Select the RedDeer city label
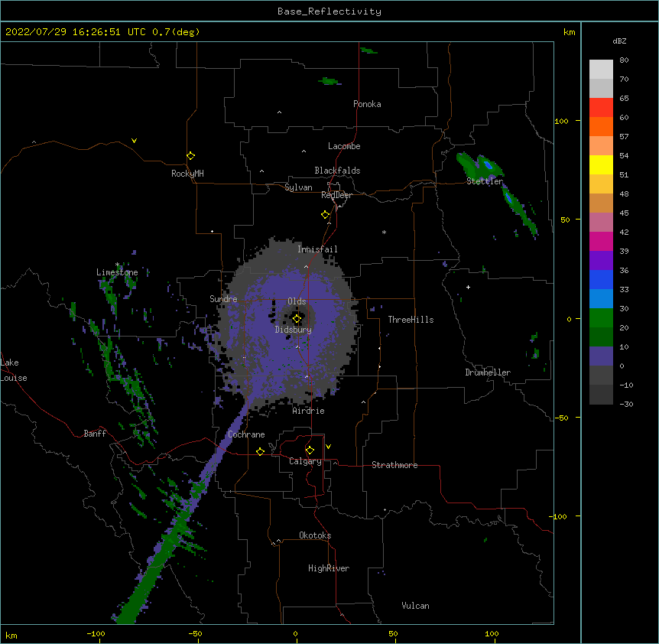 click(336, 194)
